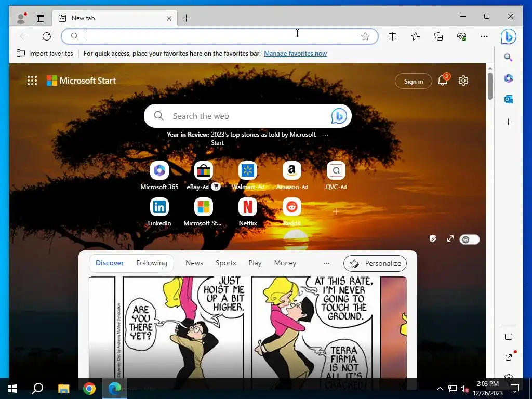Screen dimensions: 532x399
Task: Open Sports feed category
Action: [225, 263]
